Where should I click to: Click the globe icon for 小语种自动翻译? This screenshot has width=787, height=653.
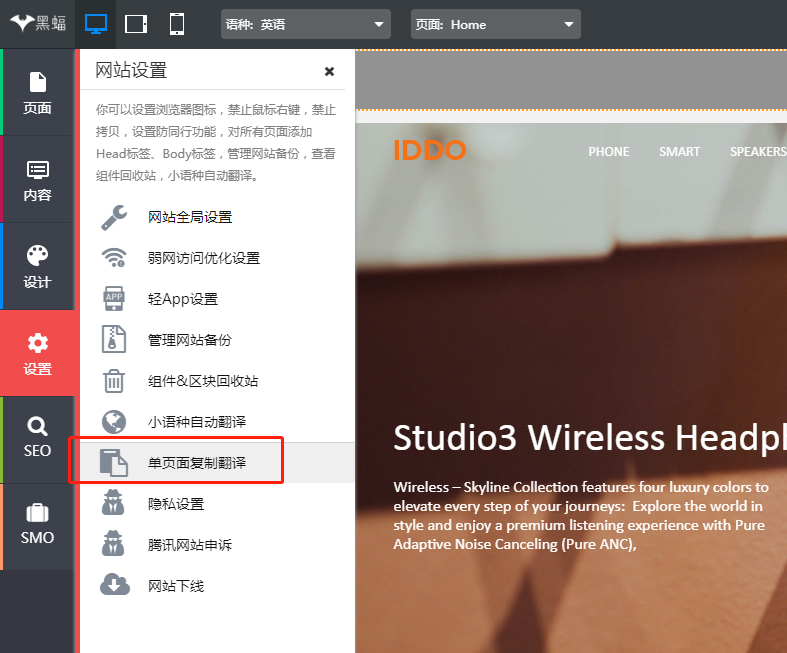point(115,422)
